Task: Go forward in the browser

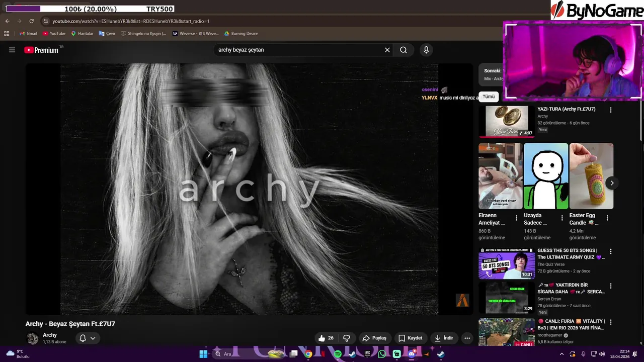Action: tap(19, 21)
